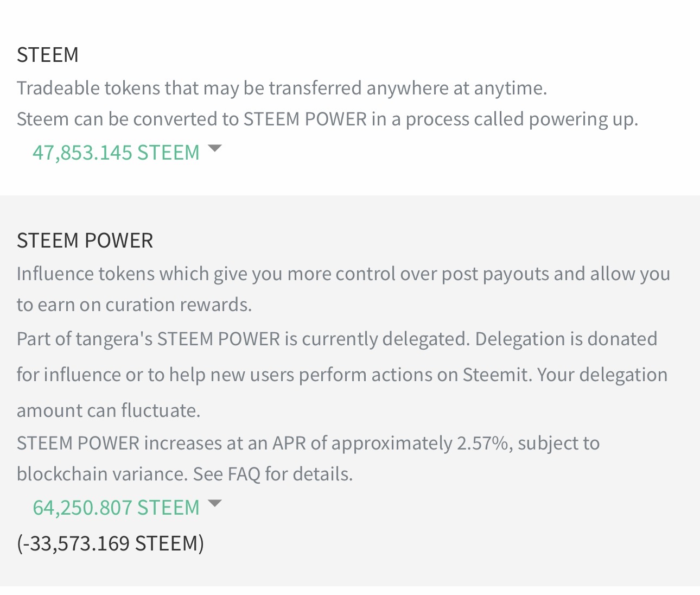This screenshot has width=700, height=595.
Task: Click the 'Tradeable tokens' description line
Action: point(282,88)
